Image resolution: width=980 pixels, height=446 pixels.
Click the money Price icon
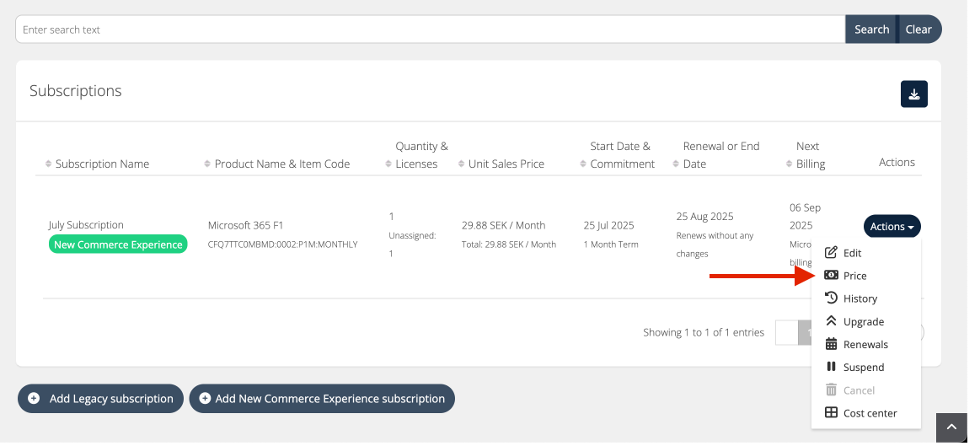[x=831, y=276]
